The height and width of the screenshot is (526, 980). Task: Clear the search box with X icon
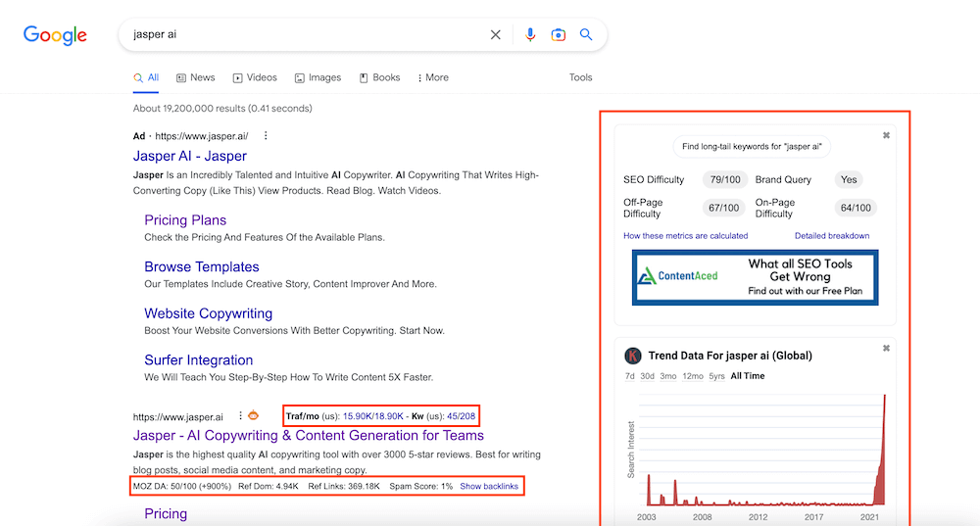pos(496,35)
